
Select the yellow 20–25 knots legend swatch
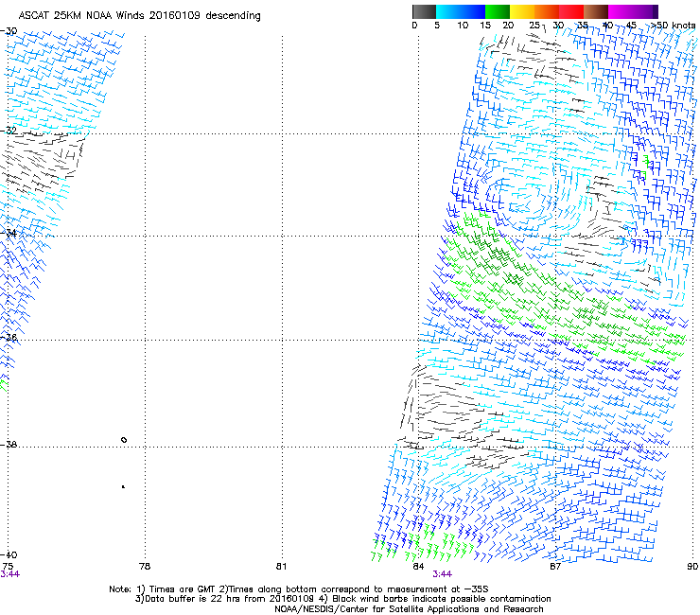click(522, 11)
